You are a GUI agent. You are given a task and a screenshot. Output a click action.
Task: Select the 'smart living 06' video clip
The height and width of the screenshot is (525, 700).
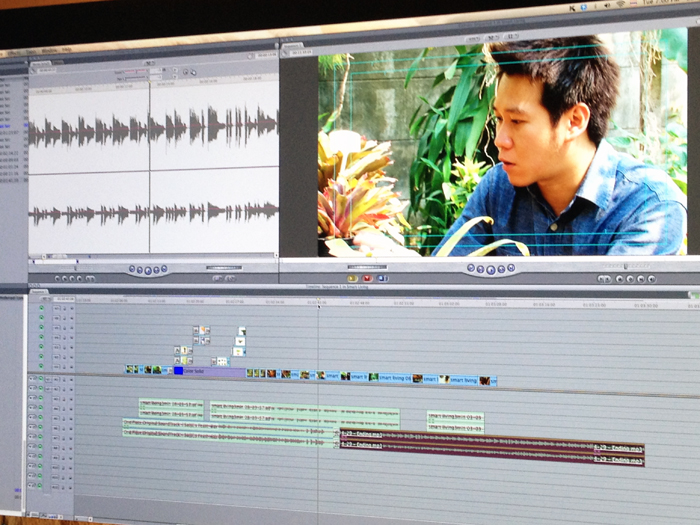[390, 378]
